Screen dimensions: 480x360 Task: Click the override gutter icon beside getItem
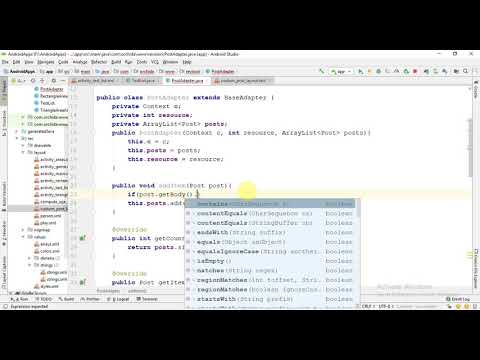tap(82, 282)
